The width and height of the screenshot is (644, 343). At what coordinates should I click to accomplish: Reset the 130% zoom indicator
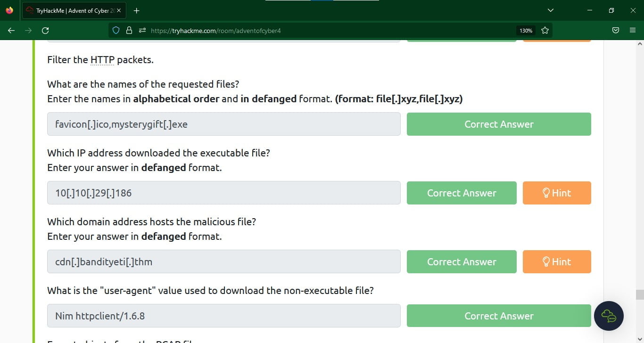tap(526, 30)
